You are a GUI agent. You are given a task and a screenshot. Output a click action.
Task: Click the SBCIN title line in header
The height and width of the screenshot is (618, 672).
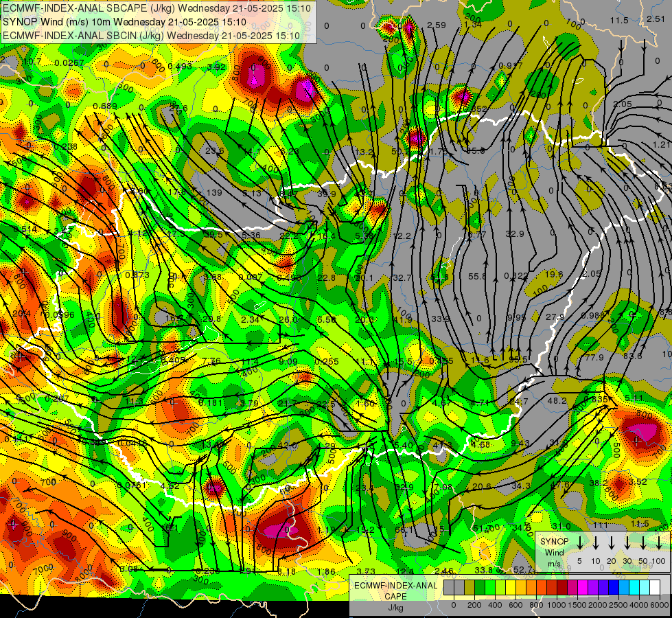tap(151, 36)
